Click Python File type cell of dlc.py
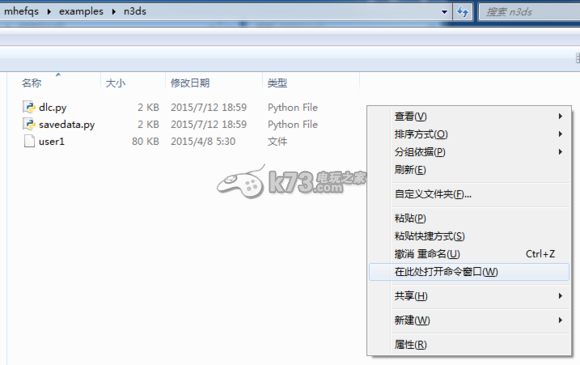Image resolution: width=580 pixels, height=365 pixels. point(293,107)
